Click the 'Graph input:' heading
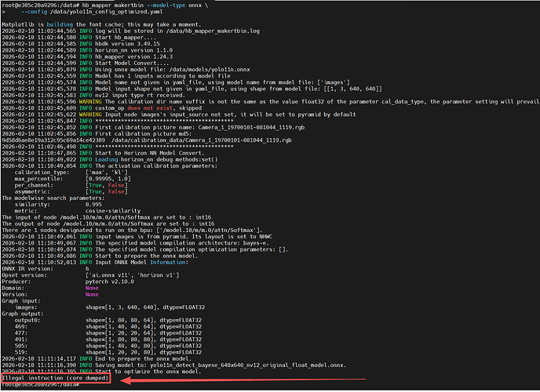 21,301
